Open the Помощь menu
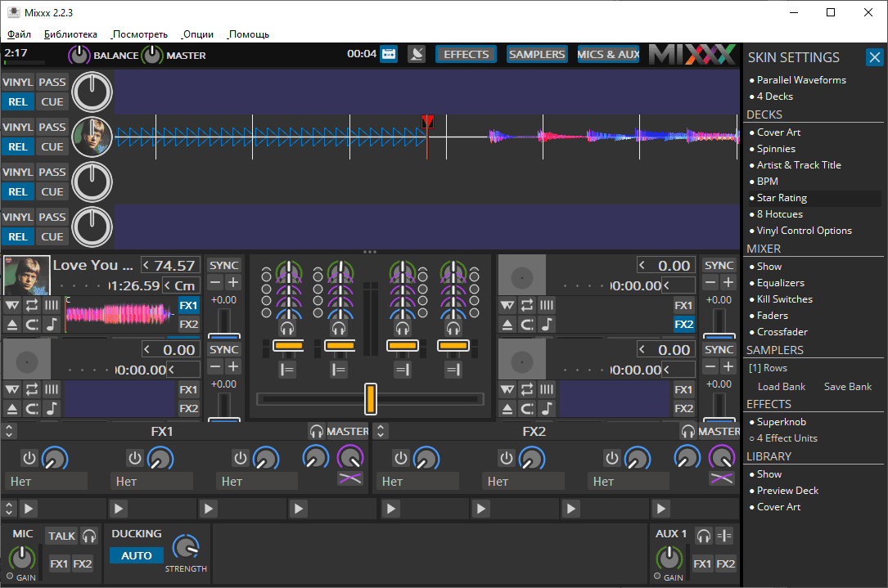This screenshot has height=588, width=888. pos(249,34)
